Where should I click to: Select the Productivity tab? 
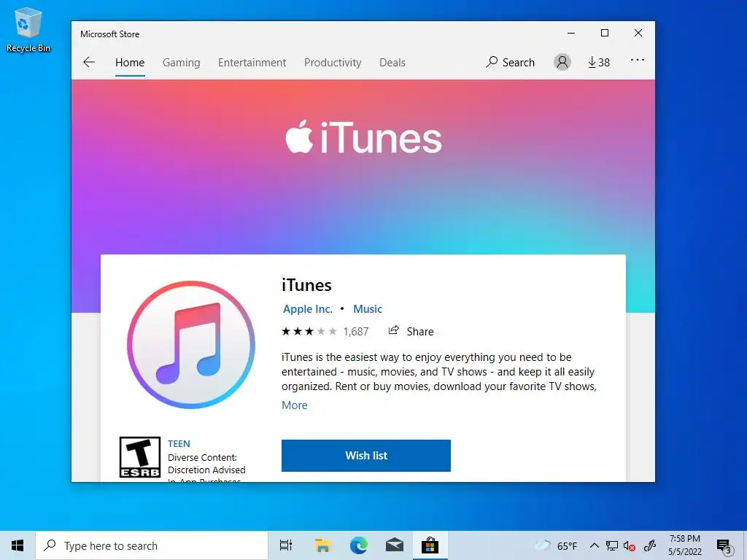pos(333,63)
